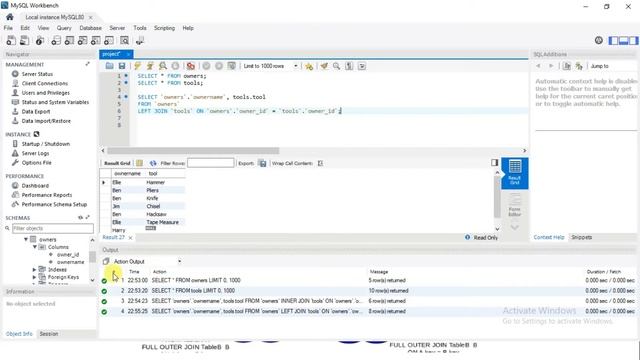Toggle the auto-commit mode button
640x360 pixels.
(x=231, y=66)
